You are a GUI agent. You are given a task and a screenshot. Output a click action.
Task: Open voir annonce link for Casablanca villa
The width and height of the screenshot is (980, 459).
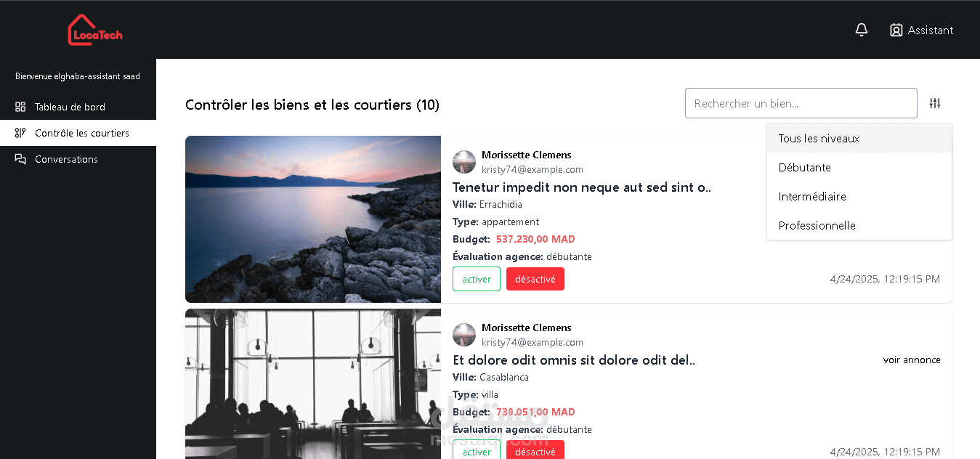[x=912, y=360]
